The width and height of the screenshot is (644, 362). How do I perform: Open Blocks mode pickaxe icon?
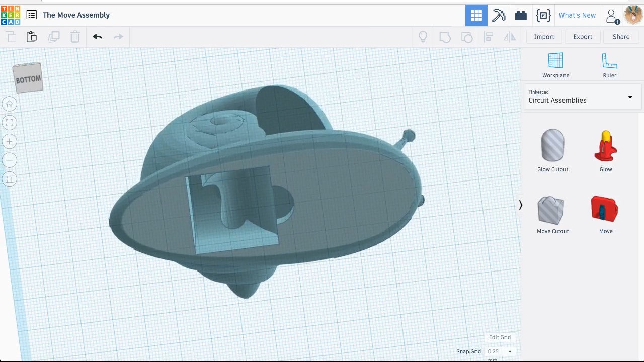click(x=499, y=15)
